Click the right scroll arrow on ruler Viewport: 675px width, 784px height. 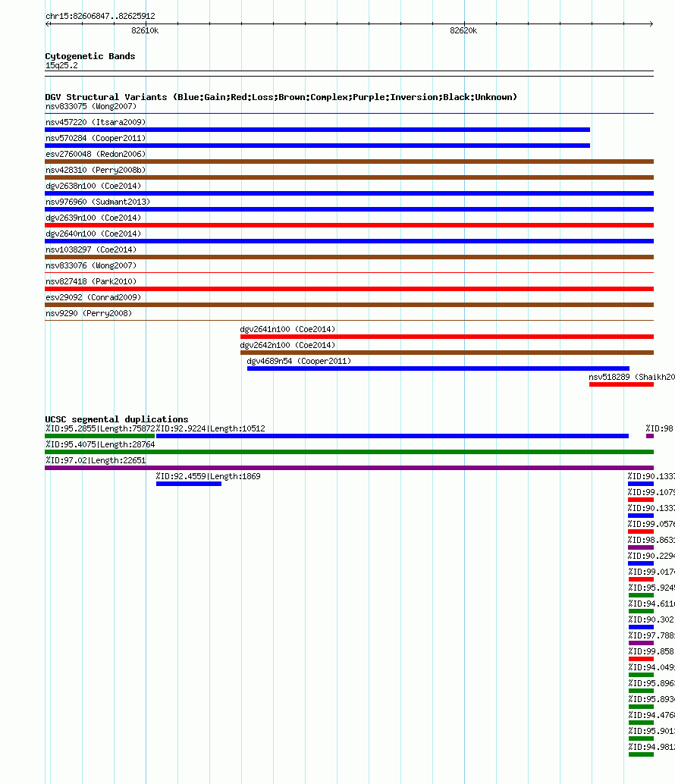[651, 24]
